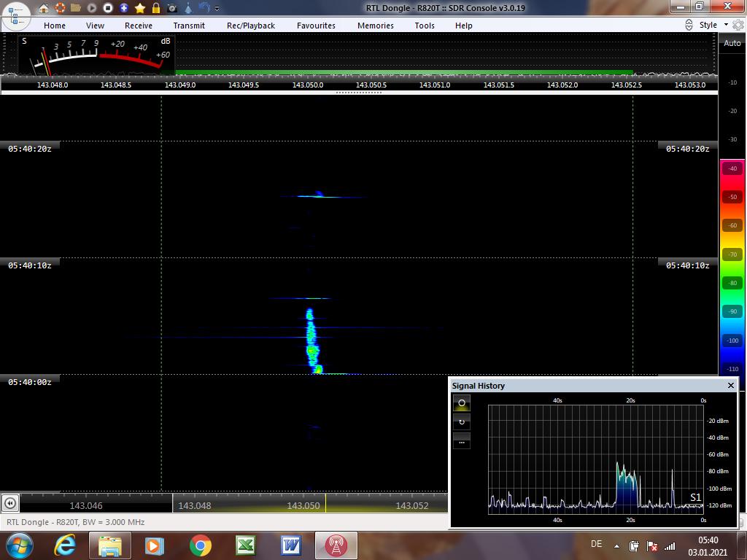Click the RTL Dongle bandwidth status bar text
This screenshot has width=747, height=560.
(76, 522)
